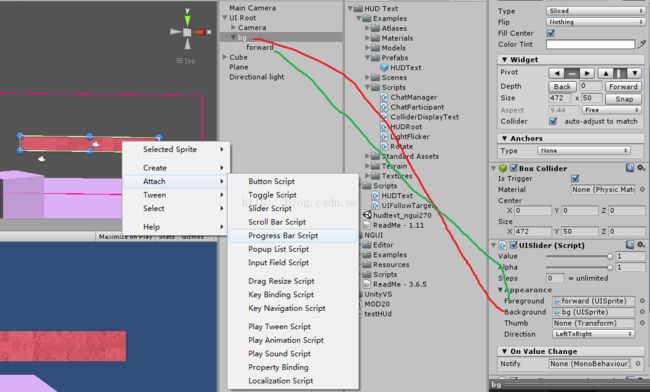This screenshot has width=650, height=392.
Task: Click pivot left alignment arrow
Action: 556,73
